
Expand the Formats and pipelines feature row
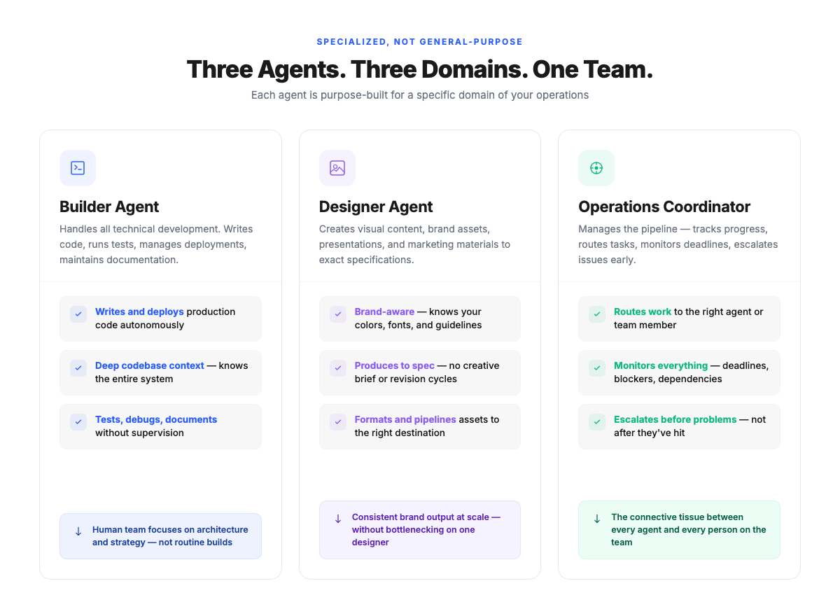click(x=419, y=426)
